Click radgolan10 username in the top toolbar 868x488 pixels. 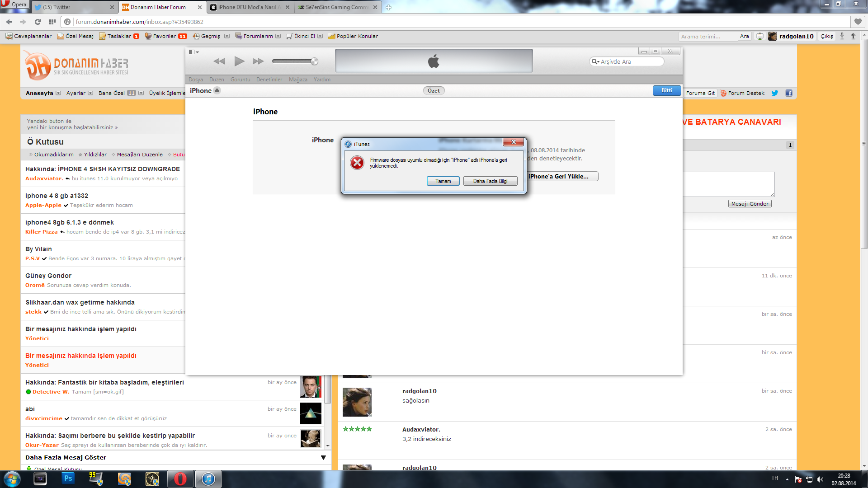coord(796,36)
